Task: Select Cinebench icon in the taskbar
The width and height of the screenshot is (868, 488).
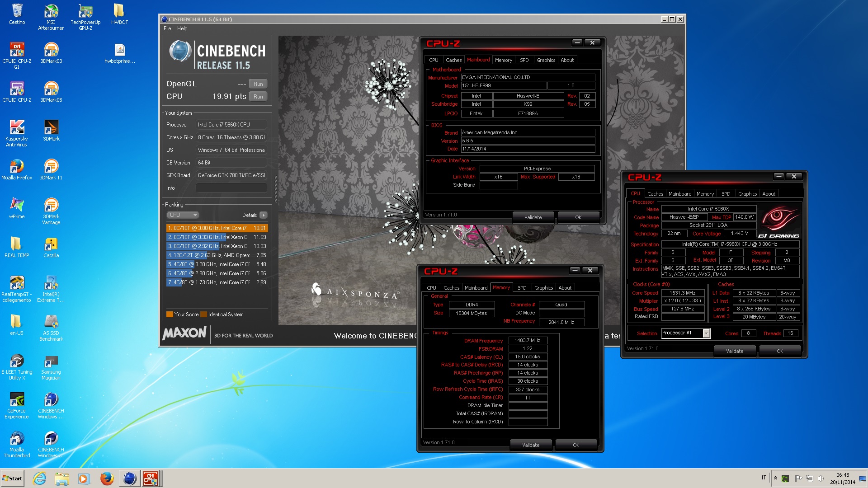Action: [129, 479]
